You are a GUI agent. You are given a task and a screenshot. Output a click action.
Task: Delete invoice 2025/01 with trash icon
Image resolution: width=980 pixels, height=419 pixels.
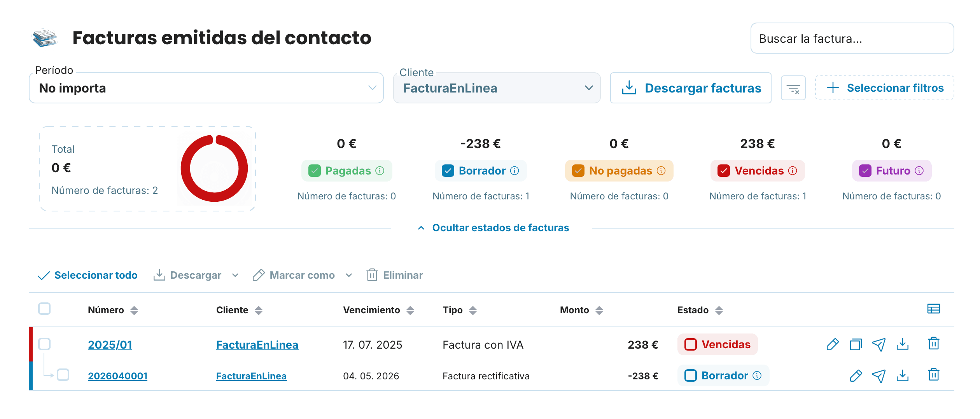point(933,344)
